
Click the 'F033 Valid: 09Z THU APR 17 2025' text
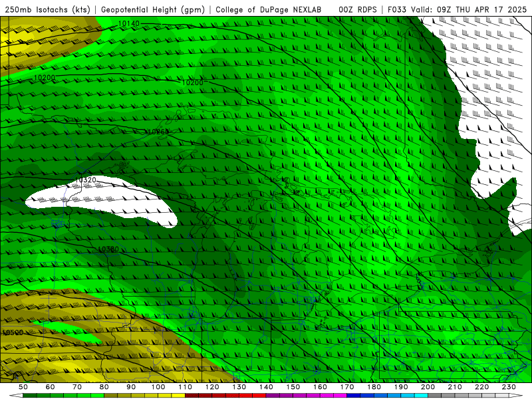pos(457,9)
